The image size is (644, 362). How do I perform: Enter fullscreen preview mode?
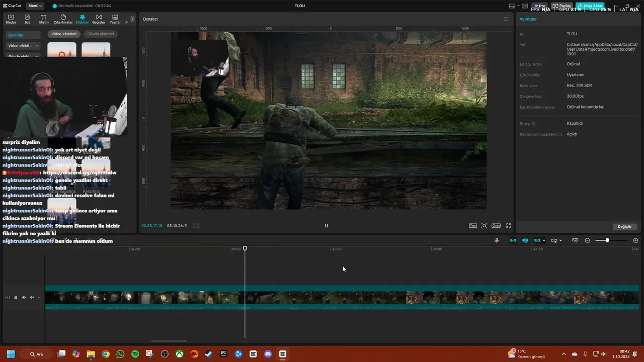point(508,226)
